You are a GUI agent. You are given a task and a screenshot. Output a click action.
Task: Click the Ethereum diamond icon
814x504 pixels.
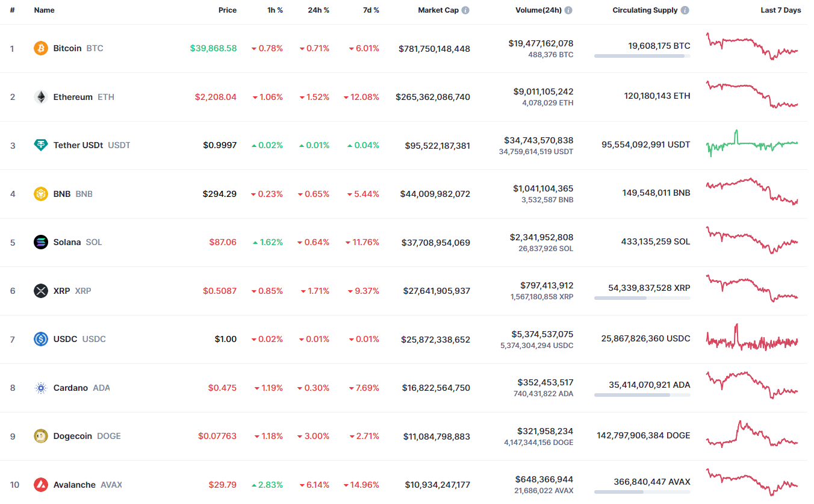click(41, 97)
